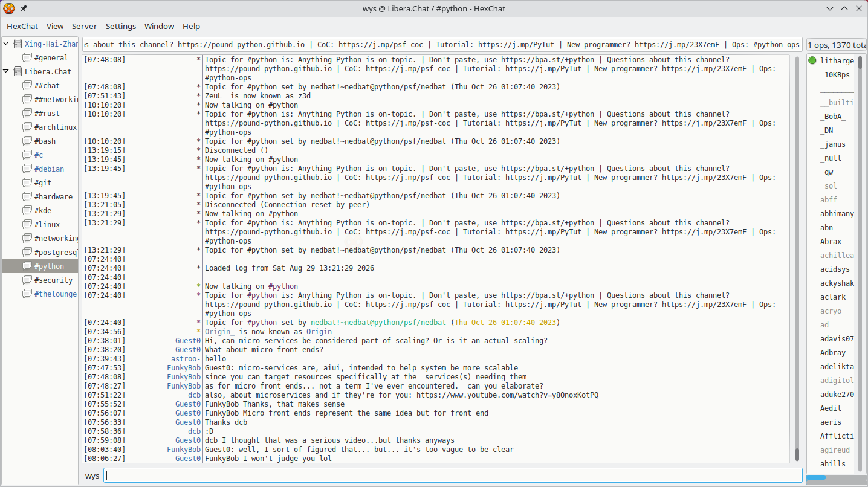868x487 pixels.
Task: Click the #thelounge channel icon
Action: (x=27, y=294)
